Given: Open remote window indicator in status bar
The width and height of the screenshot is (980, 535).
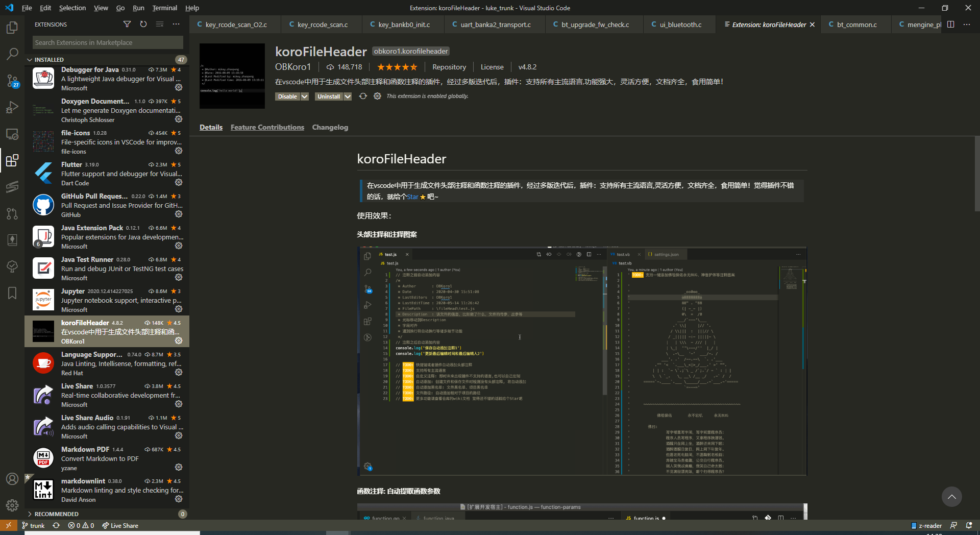Looking at the screenshot, I should [x=9, y=525].
